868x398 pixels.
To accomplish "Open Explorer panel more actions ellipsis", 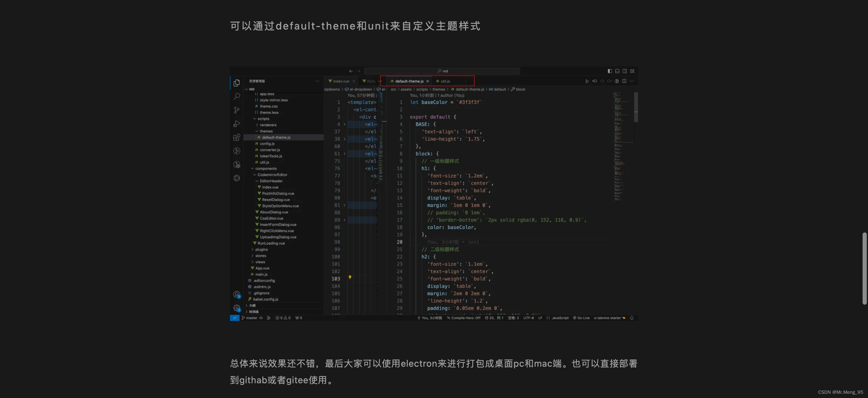I will [317, 81].
